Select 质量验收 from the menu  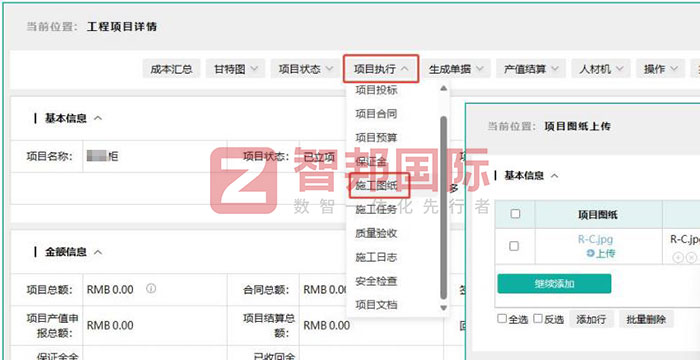click(x=376, y=233)
